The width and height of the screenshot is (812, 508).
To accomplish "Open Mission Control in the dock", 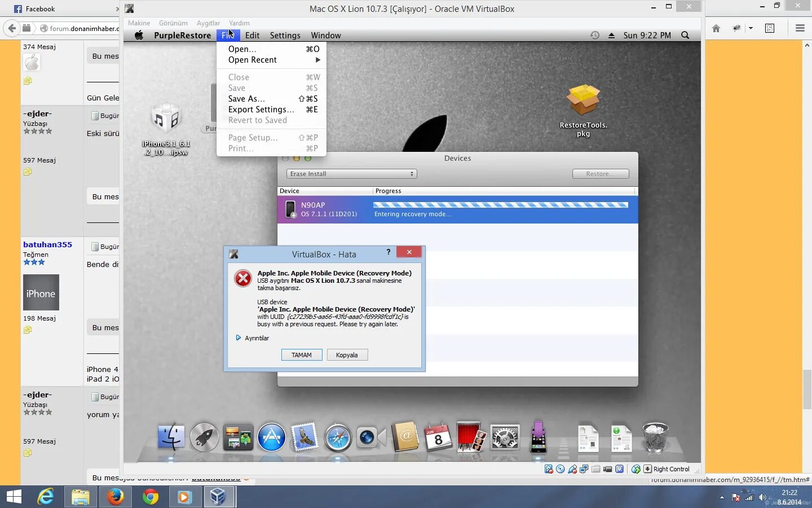I will click(238, 437).
